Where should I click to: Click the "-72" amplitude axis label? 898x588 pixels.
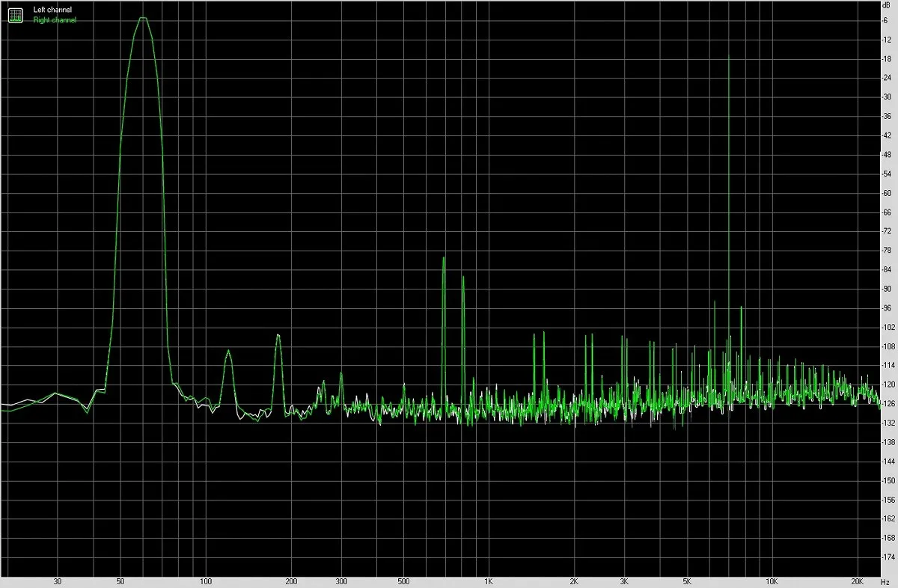click(888, 231)
